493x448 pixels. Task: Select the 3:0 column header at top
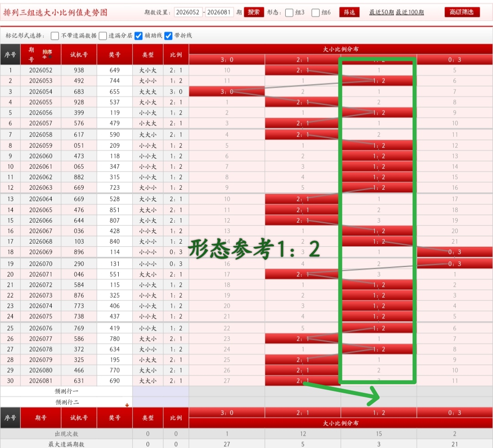227,60
